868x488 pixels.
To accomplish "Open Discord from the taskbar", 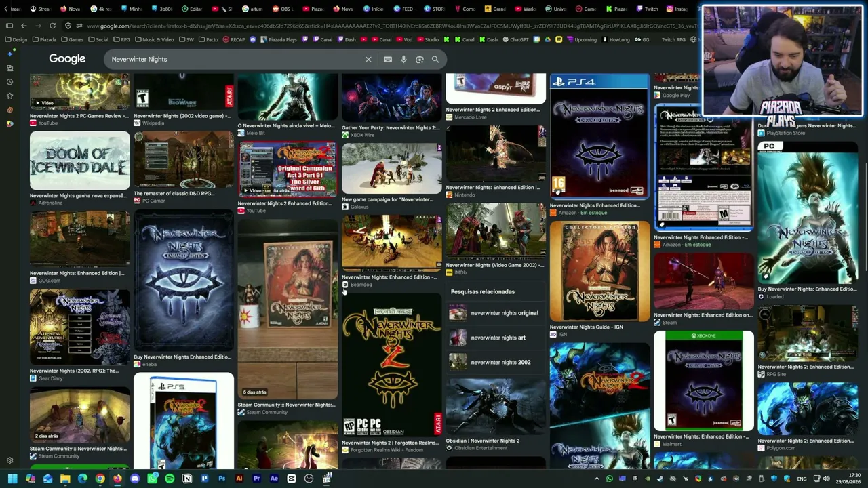I will (x=135, y=479).
